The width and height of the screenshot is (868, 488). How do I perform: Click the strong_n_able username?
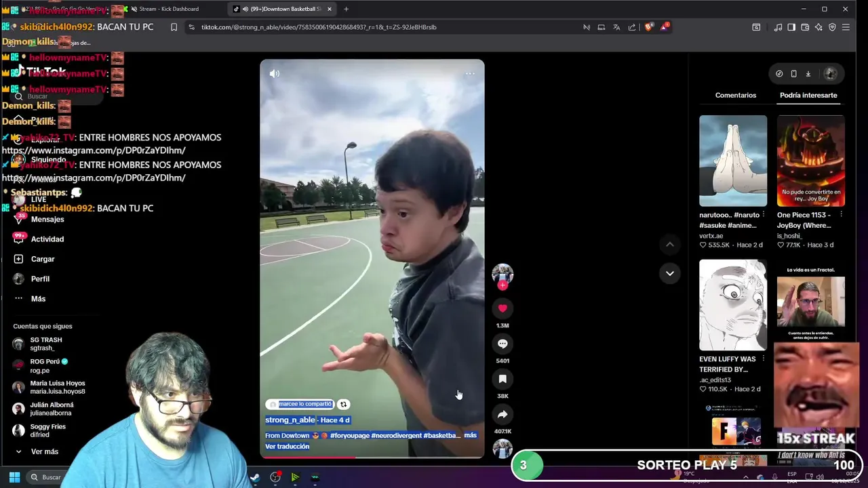coord(290,420)
